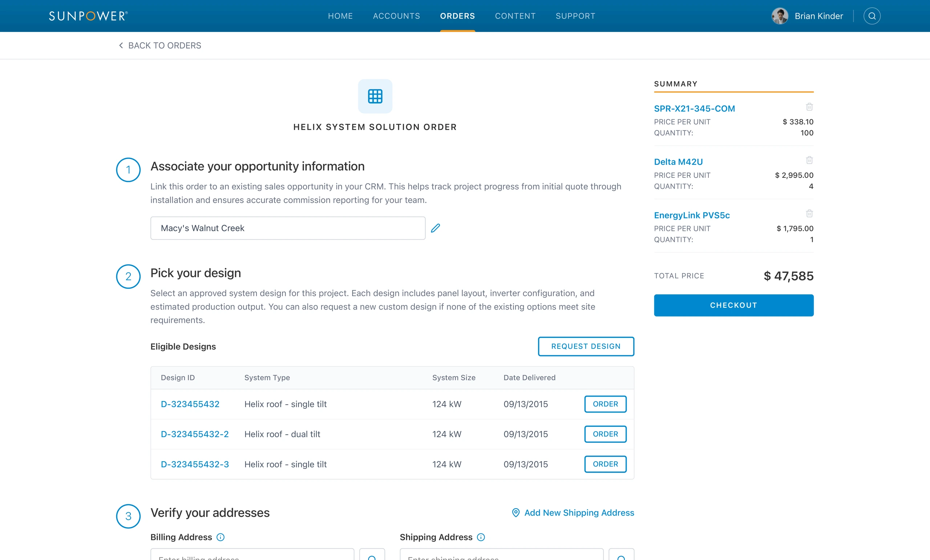The width and height of the screenshot is (930, 560).
Task: Order design D-323455432-2
Action: pos(605,434)
